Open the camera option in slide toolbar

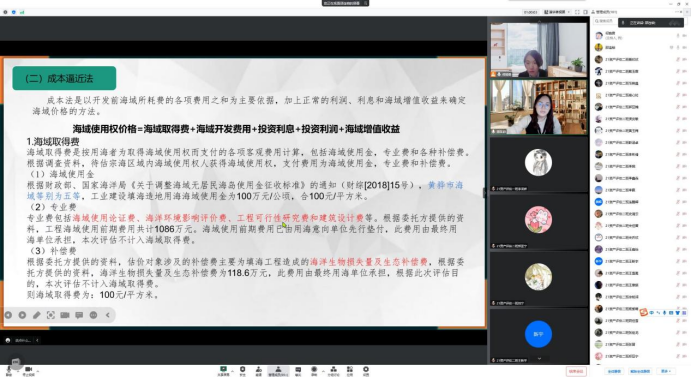65,315
